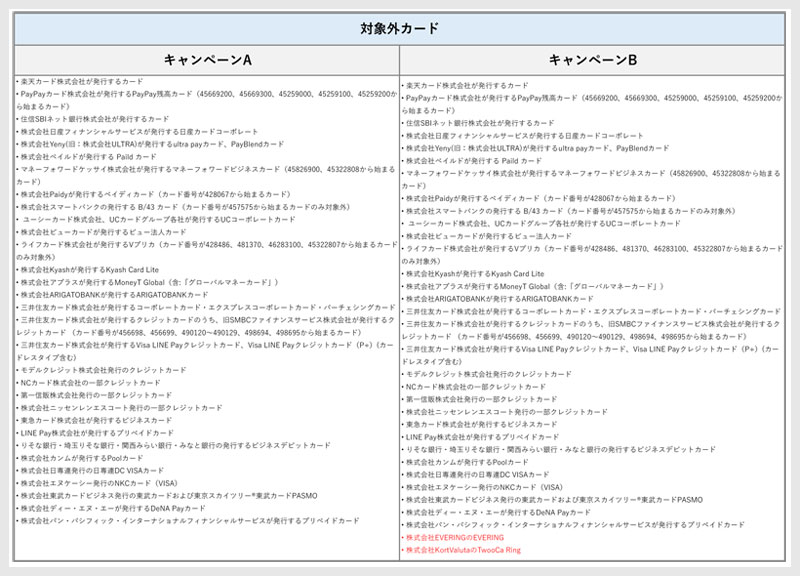Image resolution: width=800 pixels, height=576 pixels.
Task: Click マネーフォワードビジネスカード row in キャンペーンB
Action: pos(592,180)
